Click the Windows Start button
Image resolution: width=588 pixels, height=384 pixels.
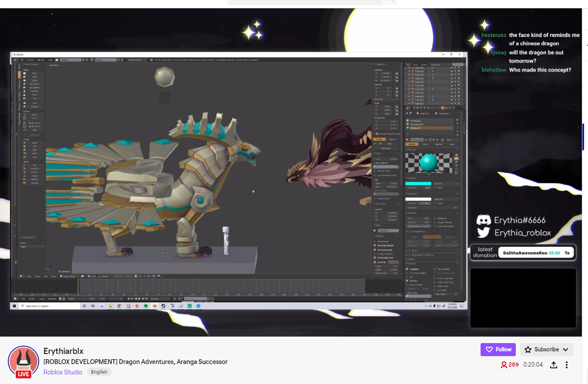pos(14,306)
